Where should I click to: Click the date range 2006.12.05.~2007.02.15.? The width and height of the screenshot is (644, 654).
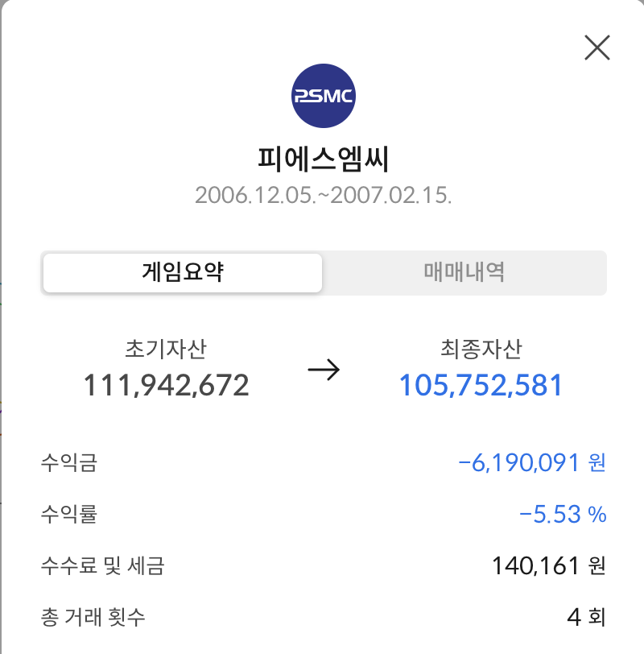click(323, 195)
